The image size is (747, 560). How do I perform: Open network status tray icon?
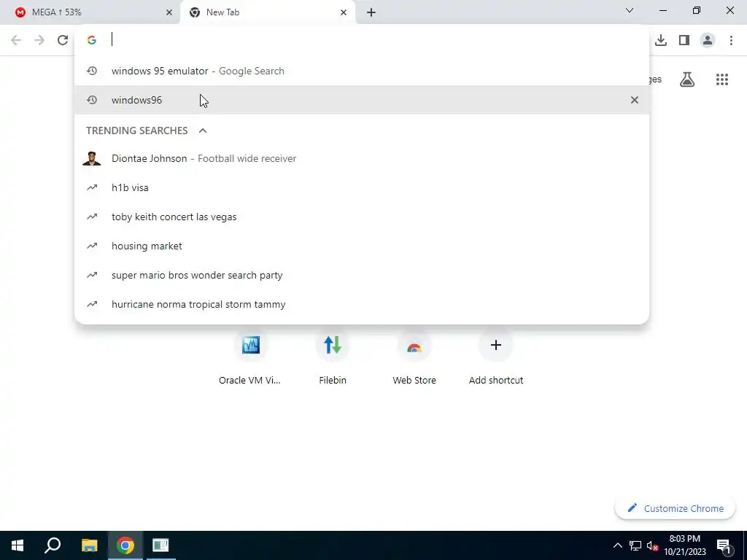click(x=635, y=545)
